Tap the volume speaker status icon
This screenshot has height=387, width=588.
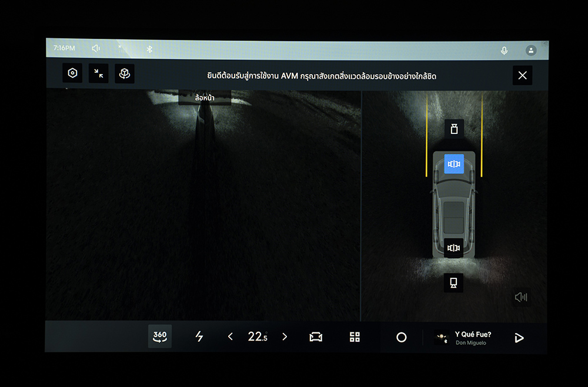(x=96, y=48)
